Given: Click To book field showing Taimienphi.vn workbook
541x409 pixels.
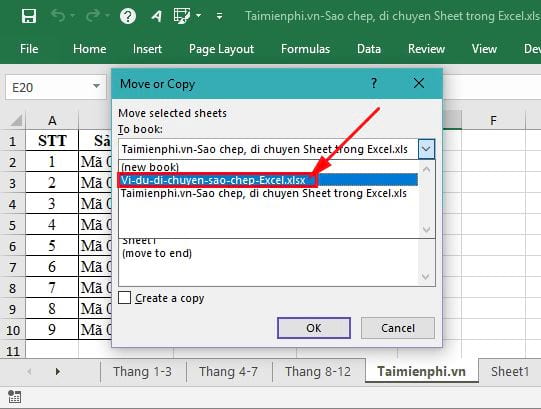Looking at the screenshot, I should tap(268, 149).
